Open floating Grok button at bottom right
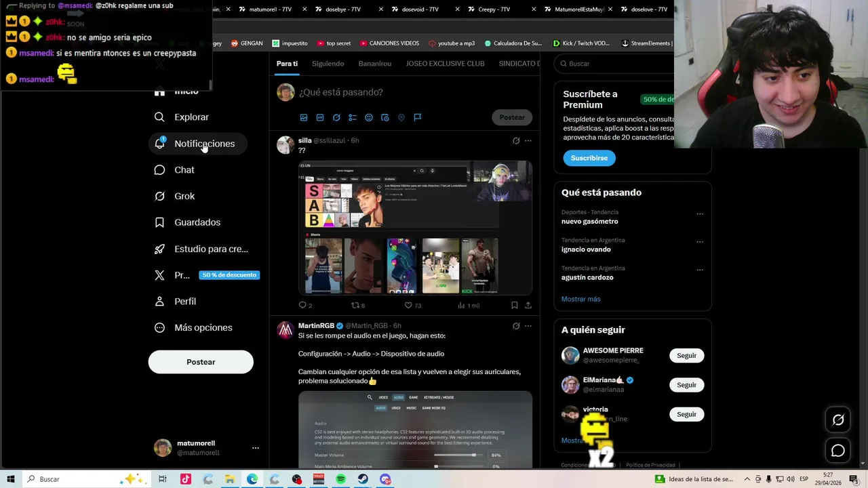The height and width of the screenshot is (488, 868). [x=838, y=420]
